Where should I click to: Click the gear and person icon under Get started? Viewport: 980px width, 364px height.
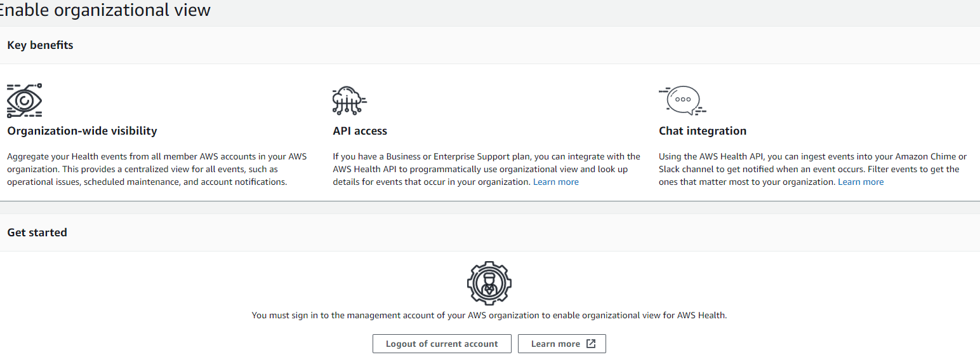click(489, 283)
